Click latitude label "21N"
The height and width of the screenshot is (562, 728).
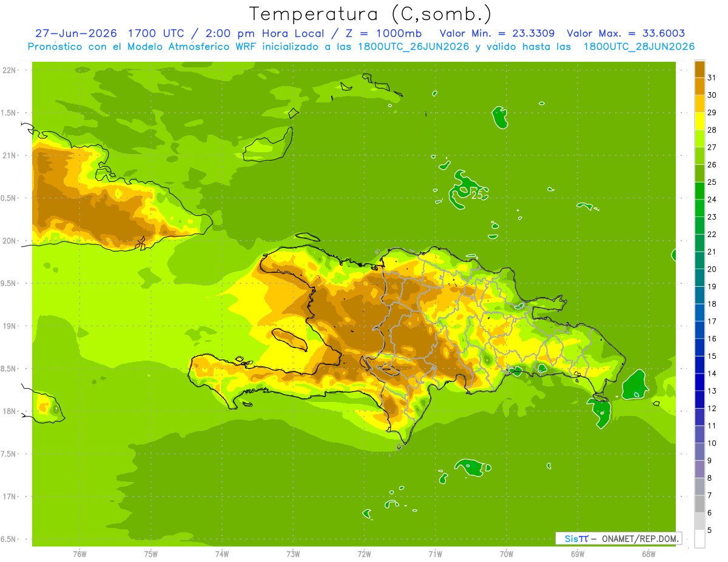pos(9,156)
